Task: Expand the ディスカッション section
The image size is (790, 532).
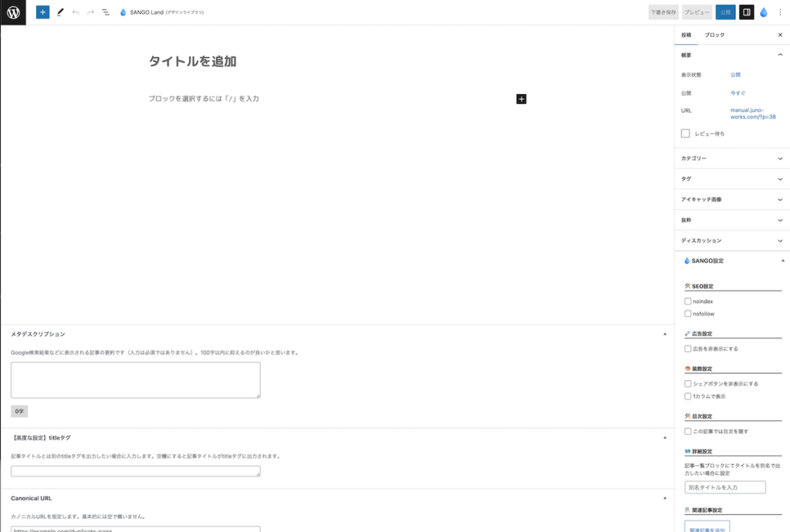Action: [731, 241]
